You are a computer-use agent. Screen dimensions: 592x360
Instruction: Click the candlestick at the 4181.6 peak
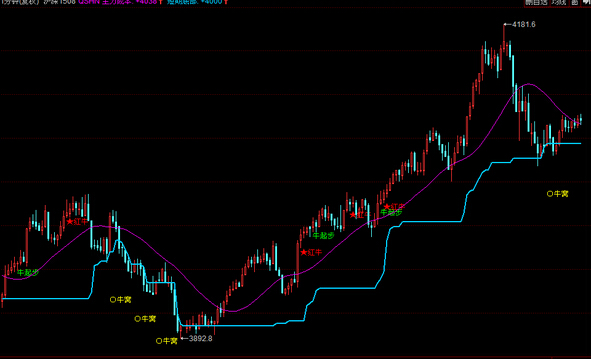[x=504, y=38]
